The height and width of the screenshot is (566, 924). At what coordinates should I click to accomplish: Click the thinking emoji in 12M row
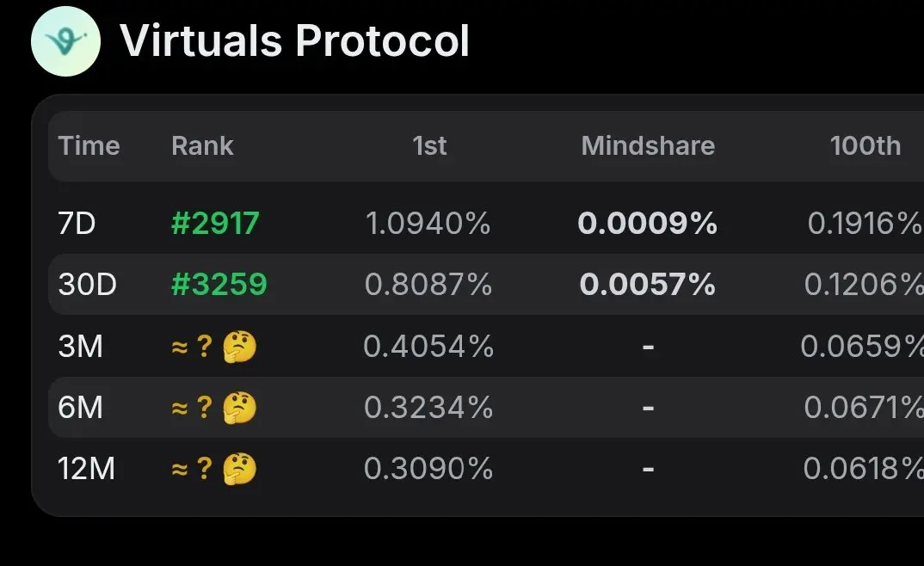click(240, 469)
